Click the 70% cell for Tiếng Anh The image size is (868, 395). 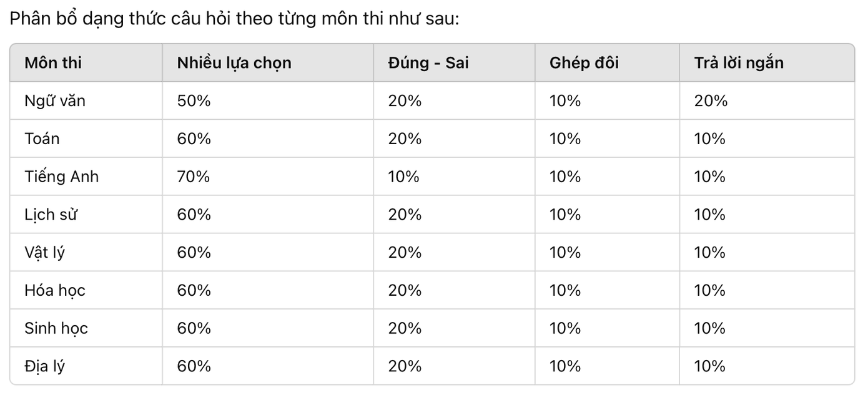194,177
